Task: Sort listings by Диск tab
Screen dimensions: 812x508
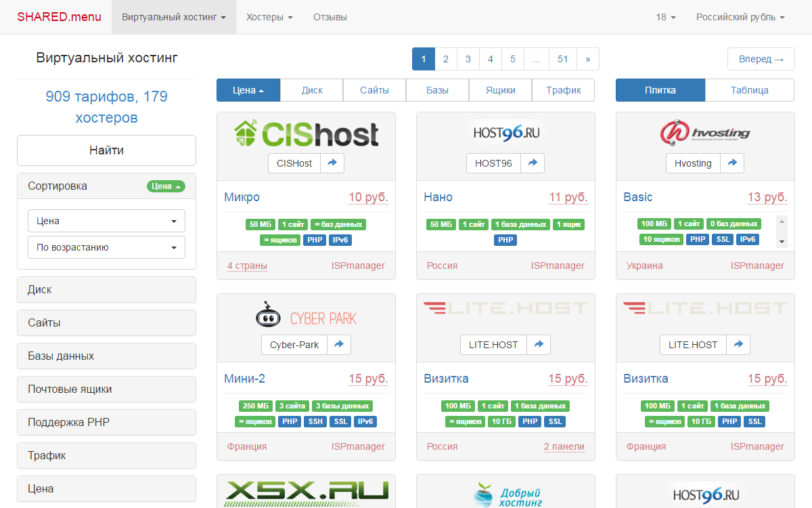Action: (312, 90)
